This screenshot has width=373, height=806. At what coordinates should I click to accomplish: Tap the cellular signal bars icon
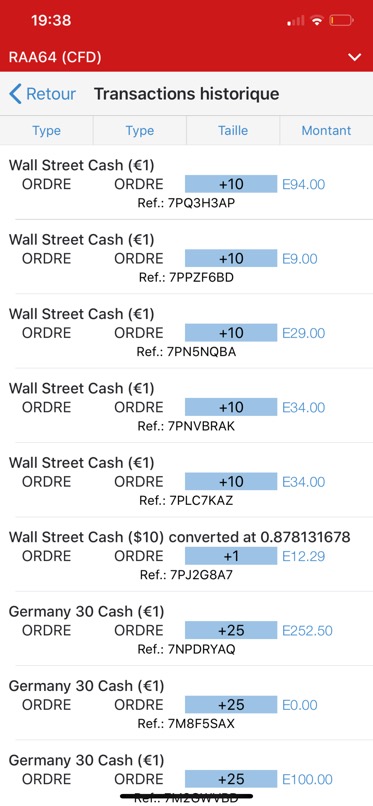296,21
